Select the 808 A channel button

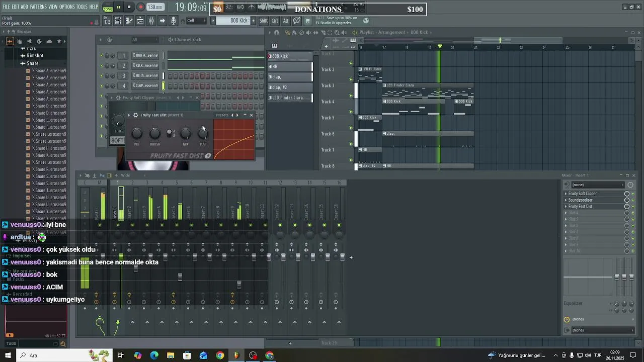(x=145, y=55)
